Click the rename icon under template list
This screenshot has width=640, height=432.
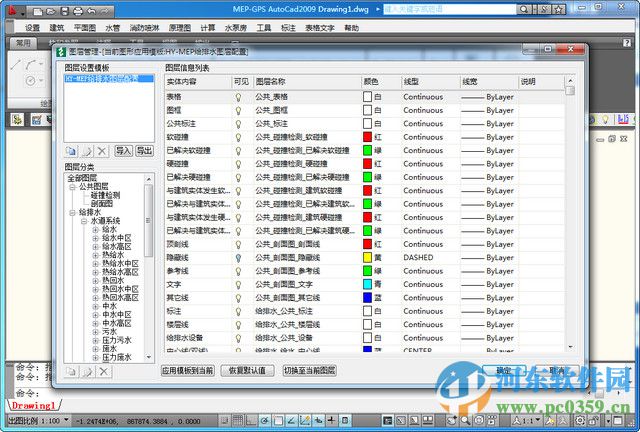point(87,151)
